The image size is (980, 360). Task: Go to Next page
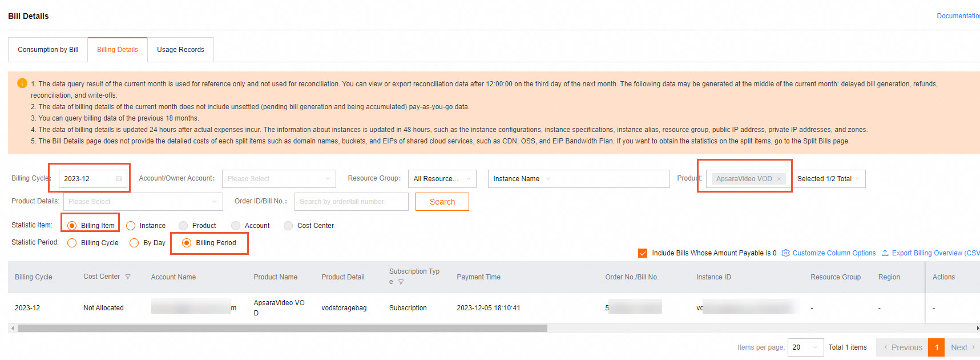click(x=962, y=347)
